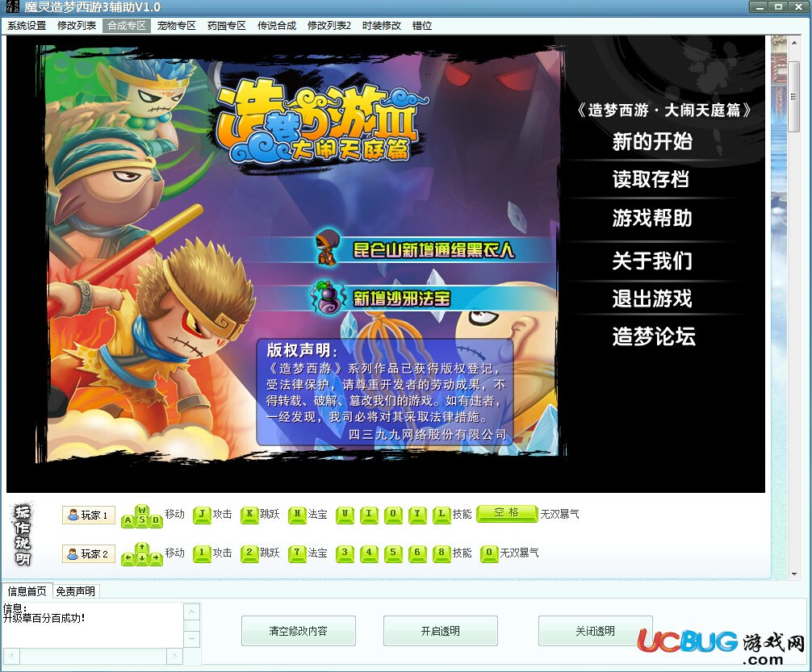This screenshot has height=672, width=812.
Task: Click the I skill key icon
Action: [x=369, y=515]
